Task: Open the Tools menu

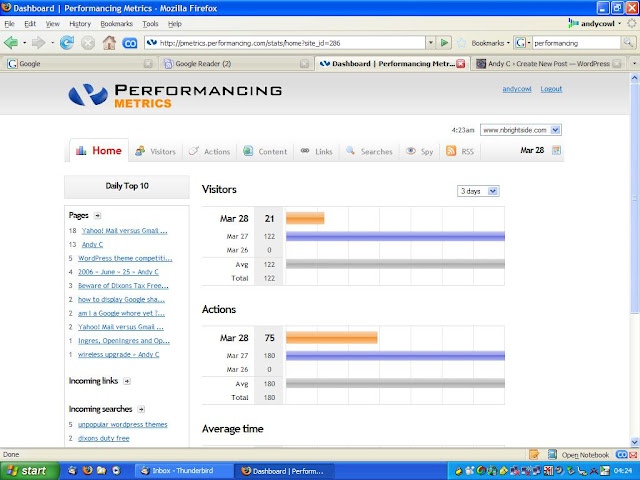Action: [x=150, y=24]
